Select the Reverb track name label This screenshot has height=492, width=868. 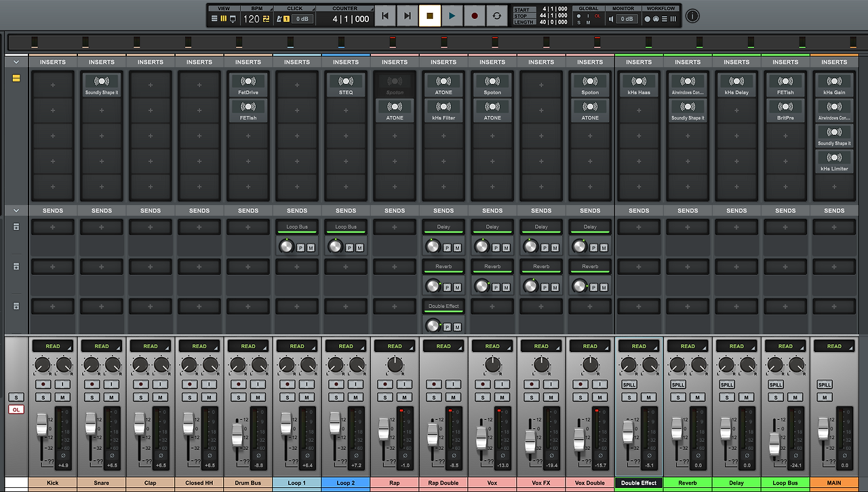point(688,483)
